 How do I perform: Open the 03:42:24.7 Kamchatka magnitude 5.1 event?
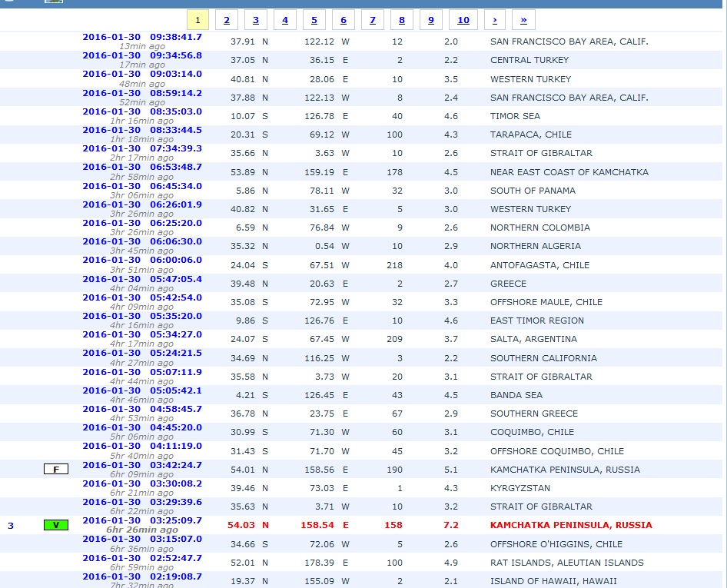pyautogui.click(x=142, y=466)
